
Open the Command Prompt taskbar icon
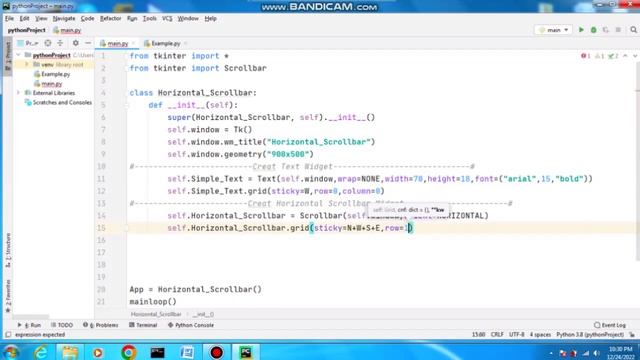(x=158, y=352)
